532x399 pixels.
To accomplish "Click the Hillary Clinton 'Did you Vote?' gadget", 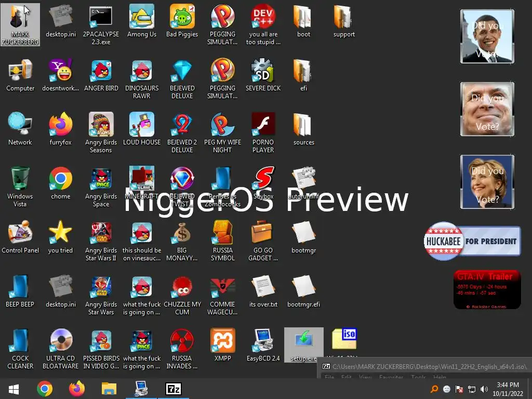I will (x=487, y=182).
